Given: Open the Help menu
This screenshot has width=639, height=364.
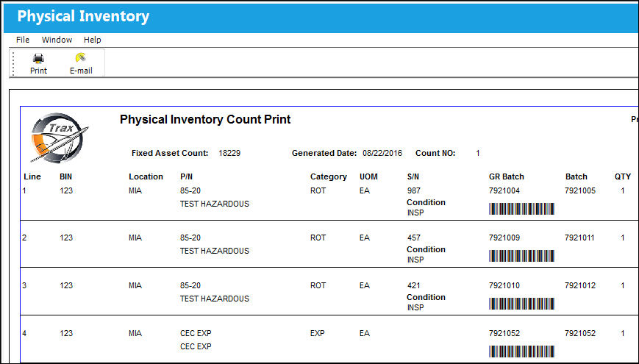Looking at the screenshot, I should pos(93,40).
